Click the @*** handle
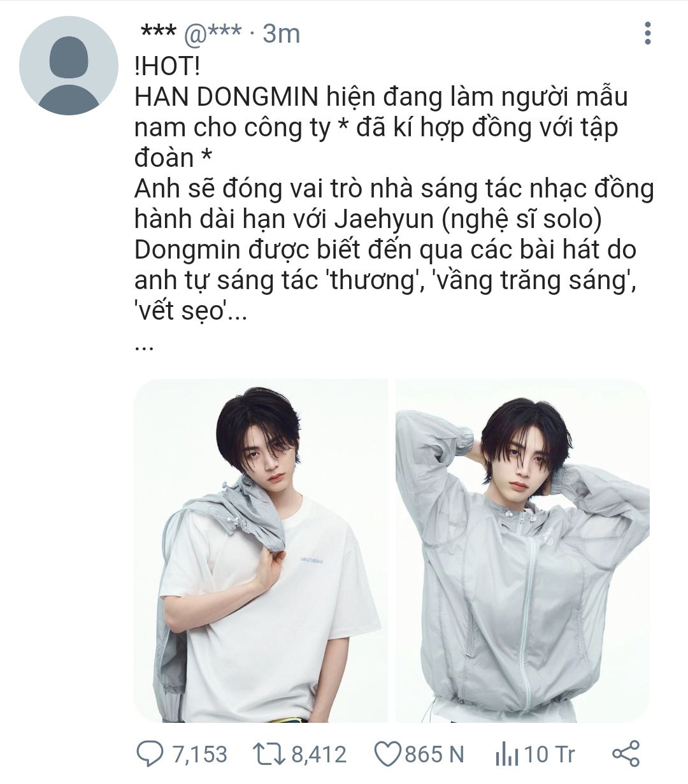The width and height of the screenshot is (688, 784). coord(213,33)
